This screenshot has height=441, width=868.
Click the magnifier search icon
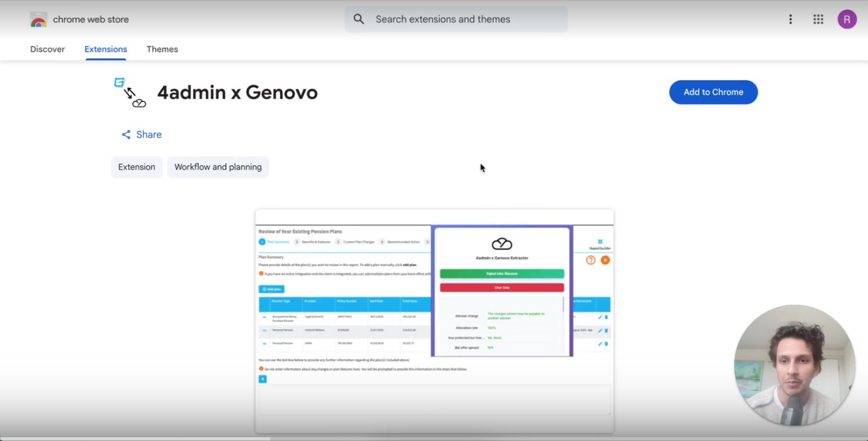pyautogui.click(x=359, y=20)
